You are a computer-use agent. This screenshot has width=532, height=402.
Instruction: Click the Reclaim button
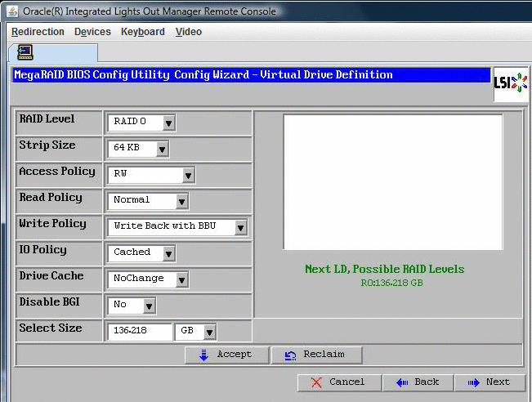(316, 355)
